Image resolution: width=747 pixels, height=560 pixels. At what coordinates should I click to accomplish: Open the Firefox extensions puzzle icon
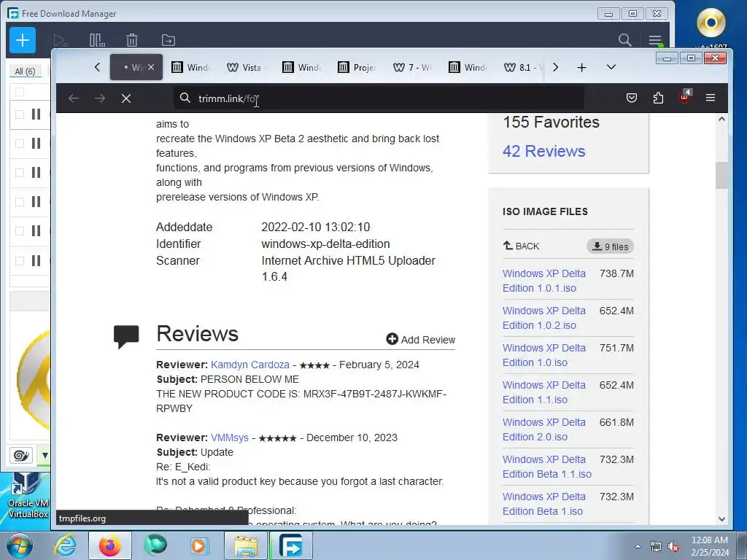click(658, 98)
